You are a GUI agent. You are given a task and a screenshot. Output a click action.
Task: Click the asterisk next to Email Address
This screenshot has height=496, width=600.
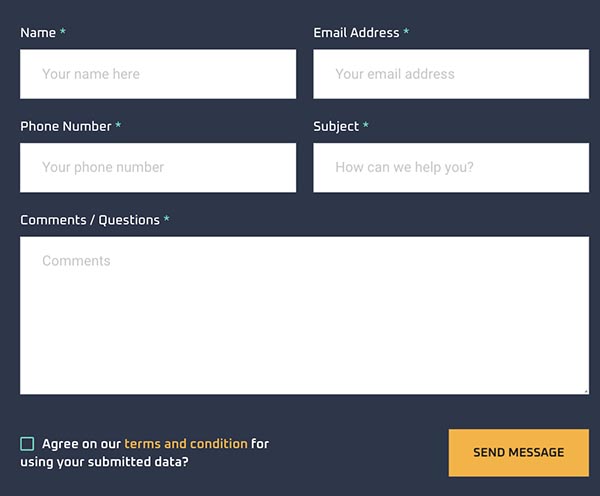coord(406,33)
